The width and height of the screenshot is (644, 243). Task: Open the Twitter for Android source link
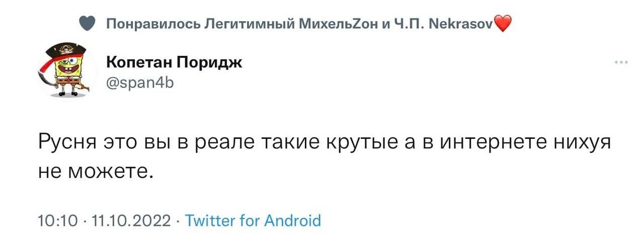253,220
